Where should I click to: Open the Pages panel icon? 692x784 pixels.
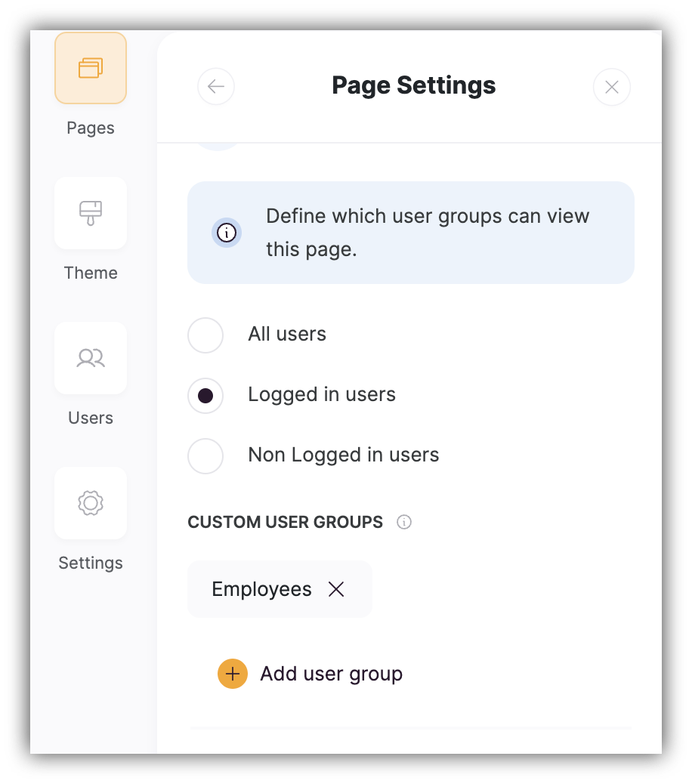90,67
